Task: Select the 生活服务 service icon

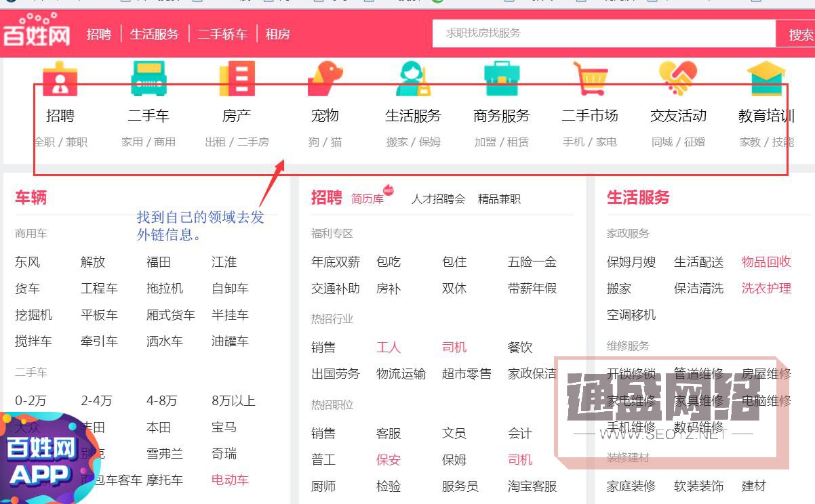Action: 412,77
